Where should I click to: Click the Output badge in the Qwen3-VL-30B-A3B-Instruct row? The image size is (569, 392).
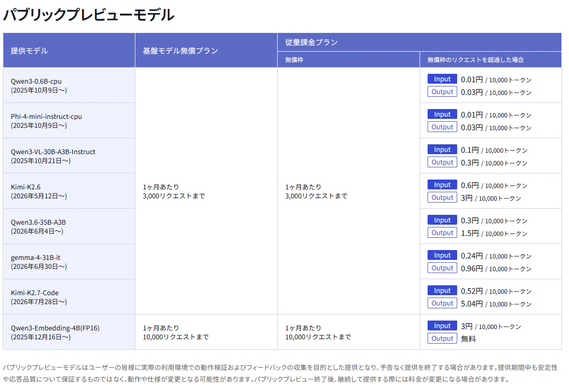(x=442, y=162)
